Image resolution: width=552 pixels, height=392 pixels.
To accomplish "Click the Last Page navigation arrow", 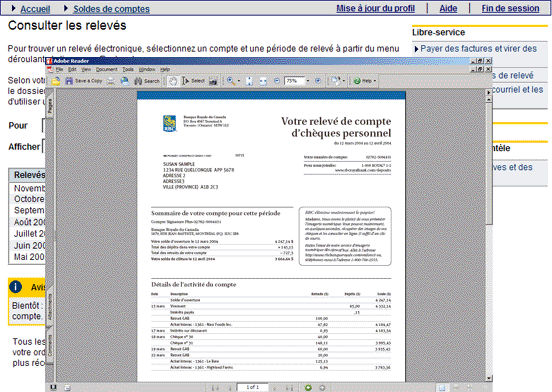I will tap(289, 388).
